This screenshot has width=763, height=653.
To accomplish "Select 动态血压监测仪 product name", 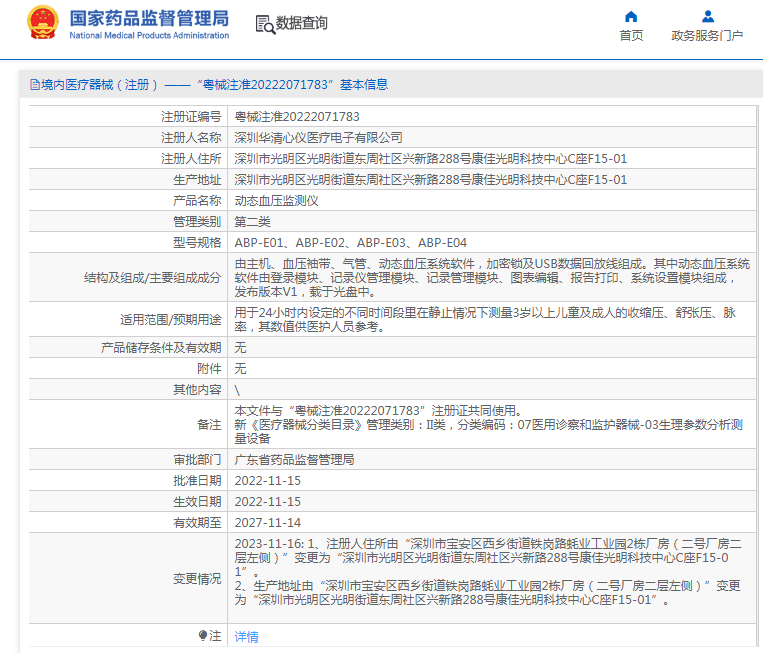I will click(x=276, y=200).
